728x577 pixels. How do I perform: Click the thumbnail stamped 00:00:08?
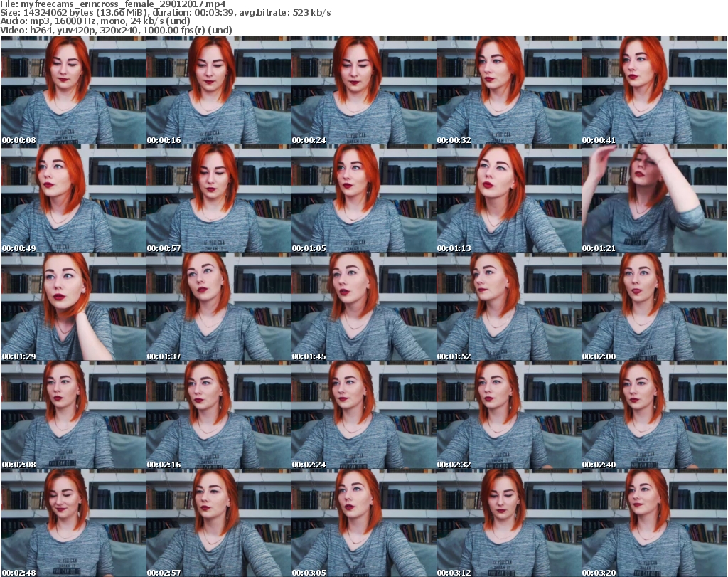[73, 91]
